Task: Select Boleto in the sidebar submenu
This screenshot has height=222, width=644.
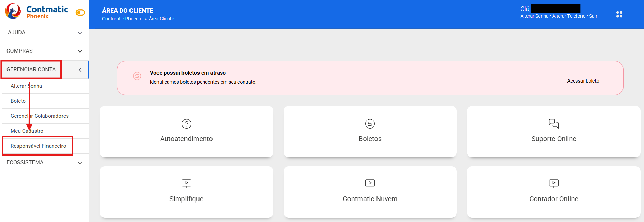Action: click(45, 101)
